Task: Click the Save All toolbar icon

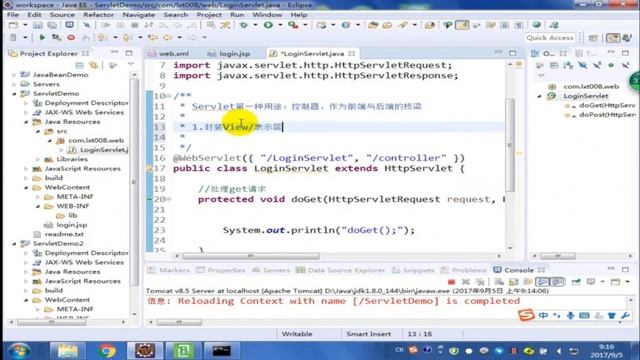Action: pos(52,25)
